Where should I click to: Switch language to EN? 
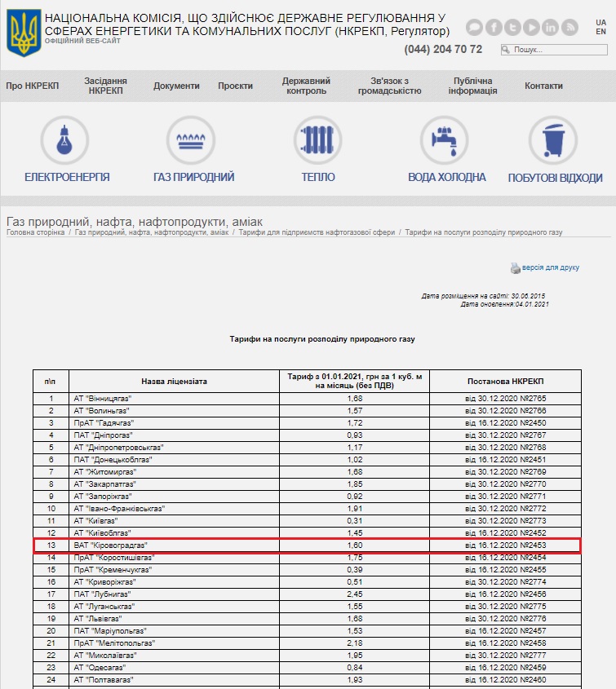point(601,32)
